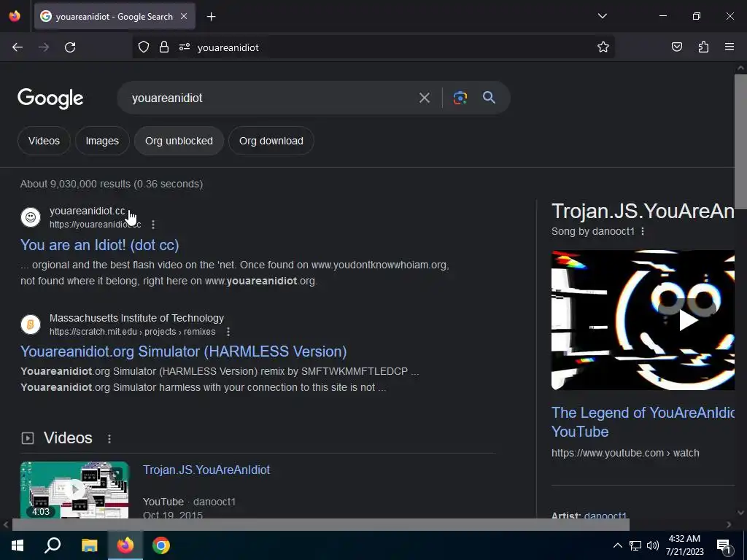The width and height of the screenshot is (747, 560).
Task: Search by image with Google Lens icon
Action: (x=460, y=98)
